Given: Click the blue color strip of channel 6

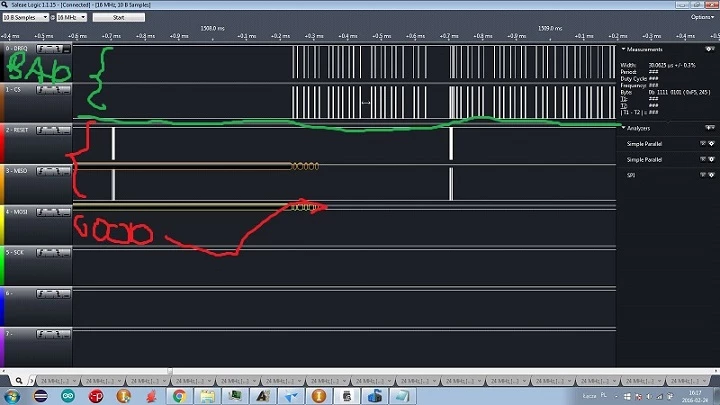Looking at the screenshot, I should [2, 306].
